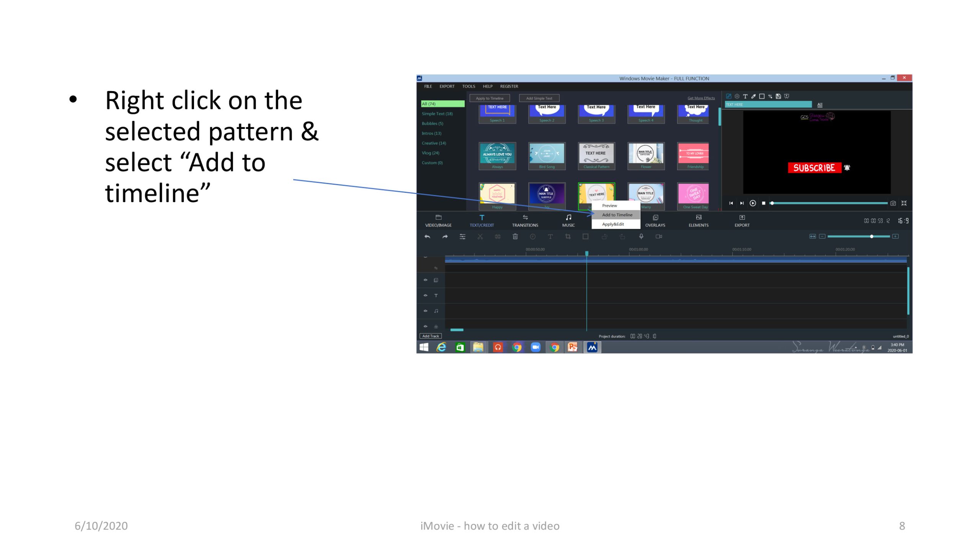Choose Add to Timeline from the context menu

coord(617,215)
